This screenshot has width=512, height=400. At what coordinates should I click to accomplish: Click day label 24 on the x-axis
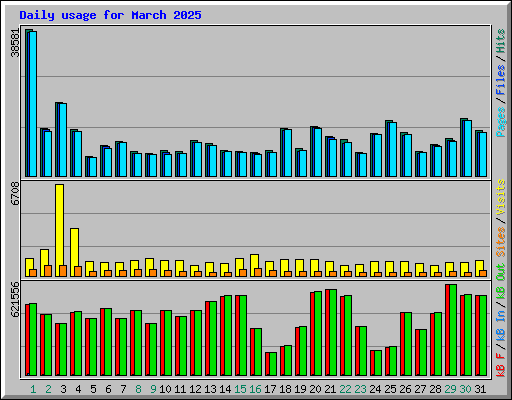tap(375, 389)
